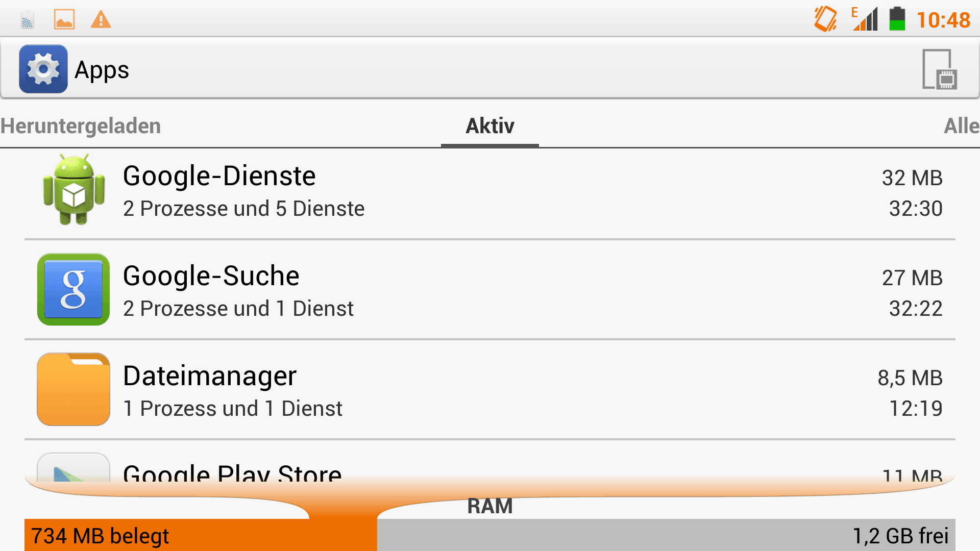980x551 pixels.
Task: Tap the signal strength indicator
Action: click(865, 19)
